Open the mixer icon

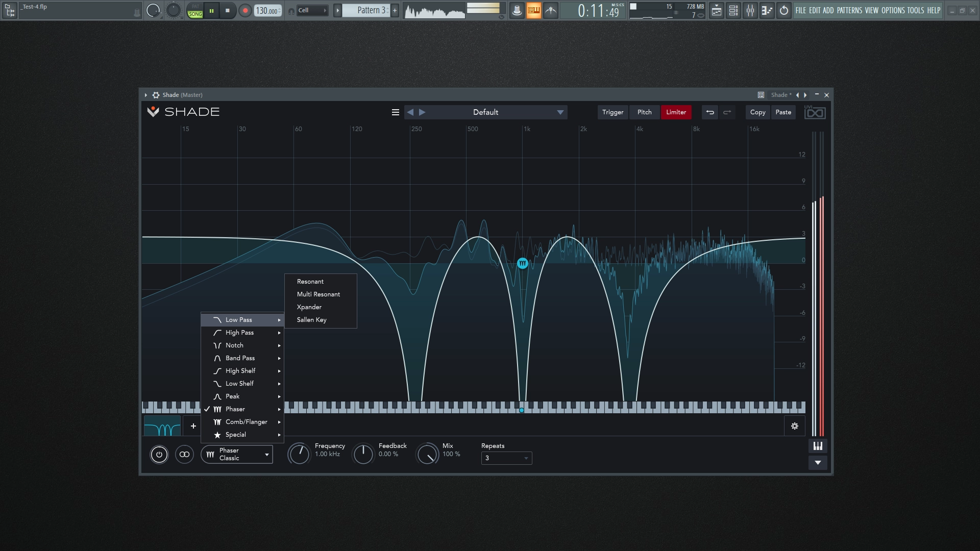750,10
